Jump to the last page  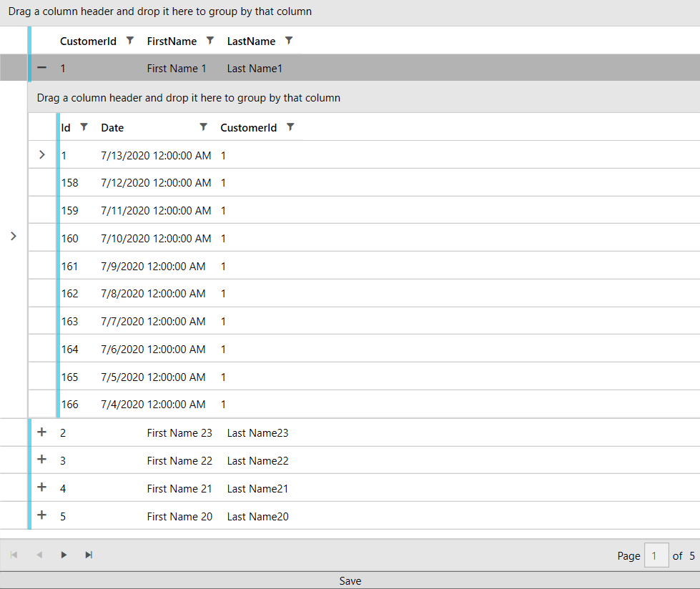pyautogui.click(x=89, y=554)
